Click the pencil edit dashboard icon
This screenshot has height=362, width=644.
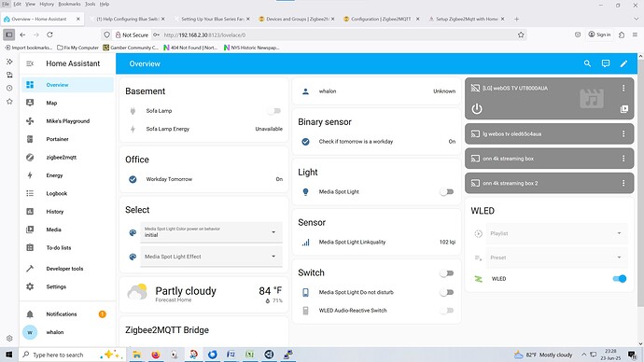[623, 63]
